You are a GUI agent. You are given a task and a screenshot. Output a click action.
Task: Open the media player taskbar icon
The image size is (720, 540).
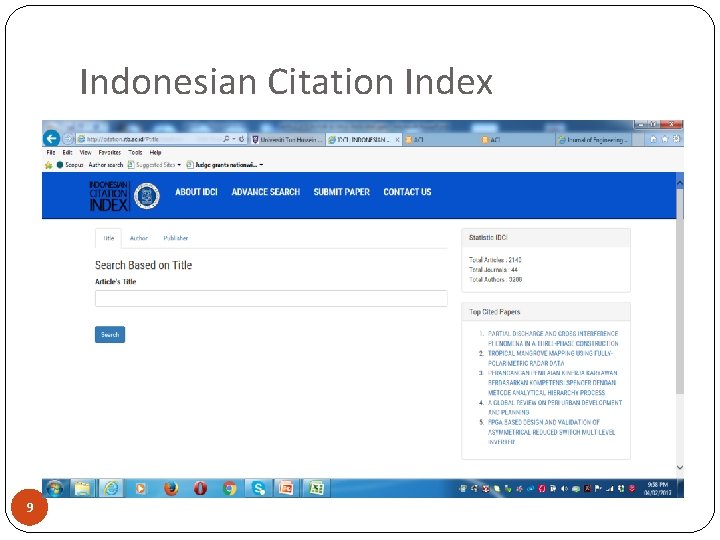tap(141, 488)
